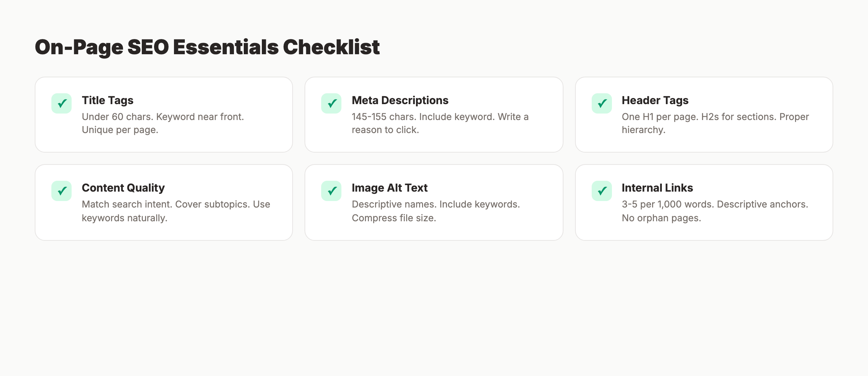Click the Image Alt Text description text

click(435, 211)
